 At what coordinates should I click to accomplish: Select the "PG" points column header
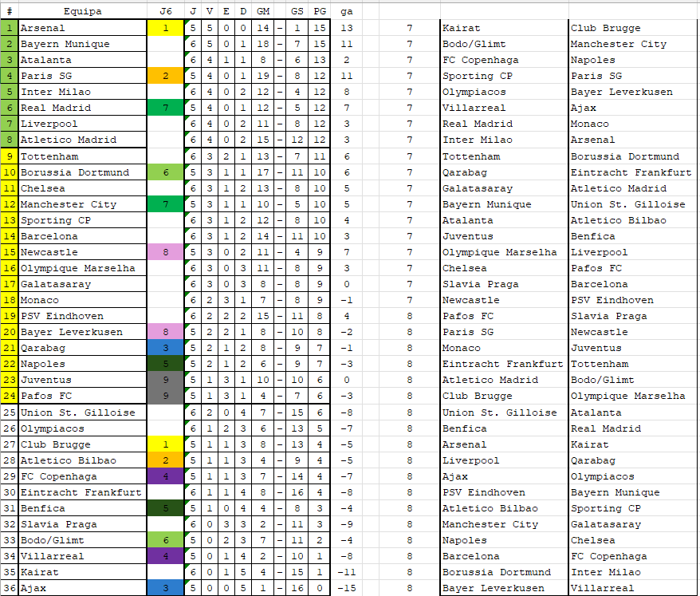pyautogui.click(x=320, y=12)
